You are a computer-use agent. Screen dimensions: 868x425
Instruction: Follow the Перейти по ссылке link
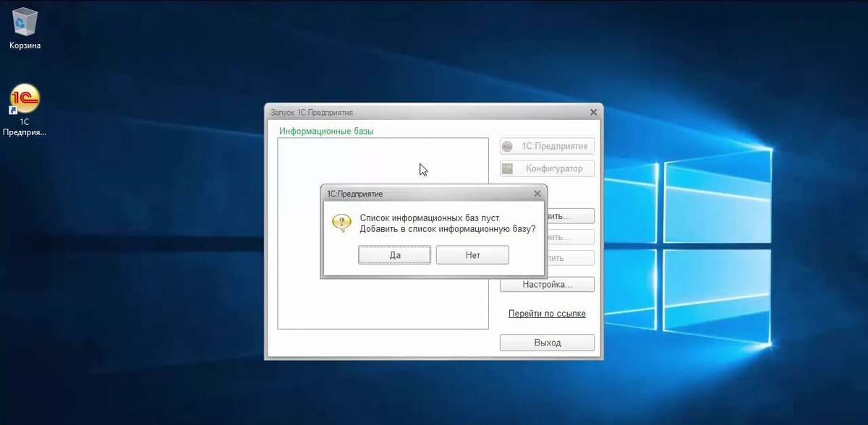click(x=546, y=313)
